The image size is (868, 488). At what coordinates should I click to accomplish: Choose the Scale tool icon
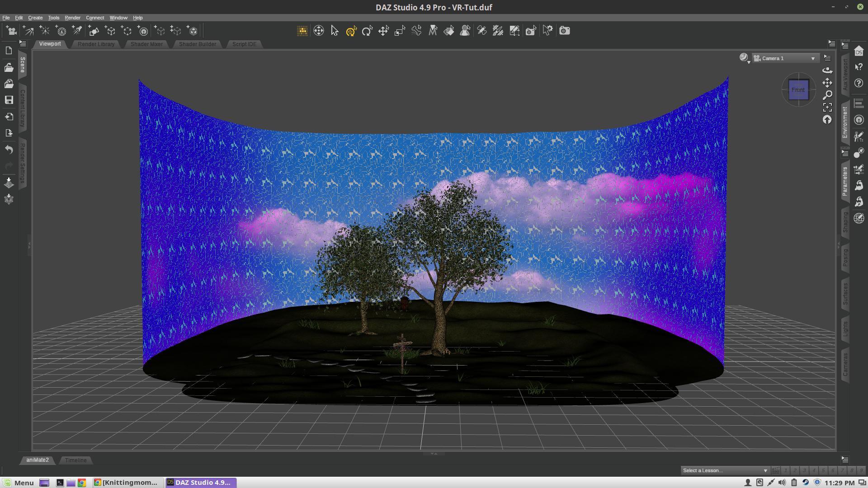click(400, 31)
